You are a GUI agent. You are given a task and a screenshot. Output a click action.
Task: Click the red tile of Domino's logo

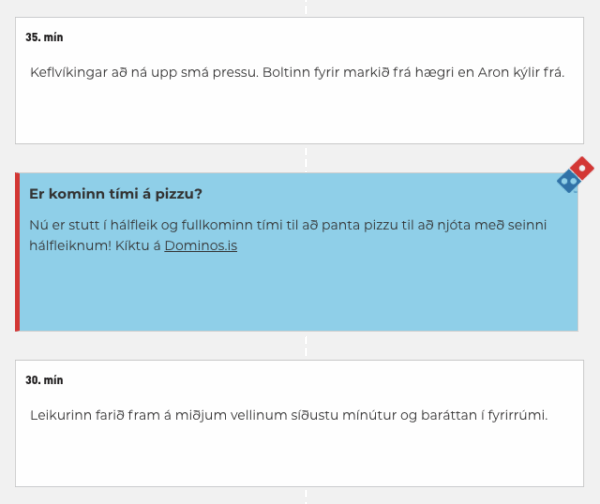[582, 168]
